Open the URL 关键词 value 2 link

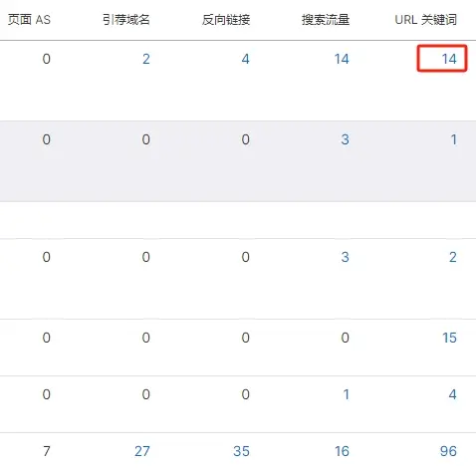[453, 257]
